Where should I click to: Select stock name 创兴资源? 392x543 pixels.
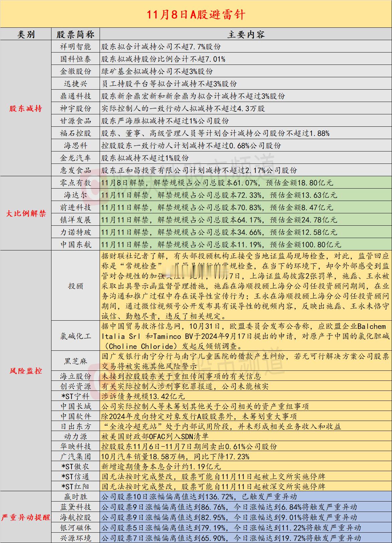point(76,386)
